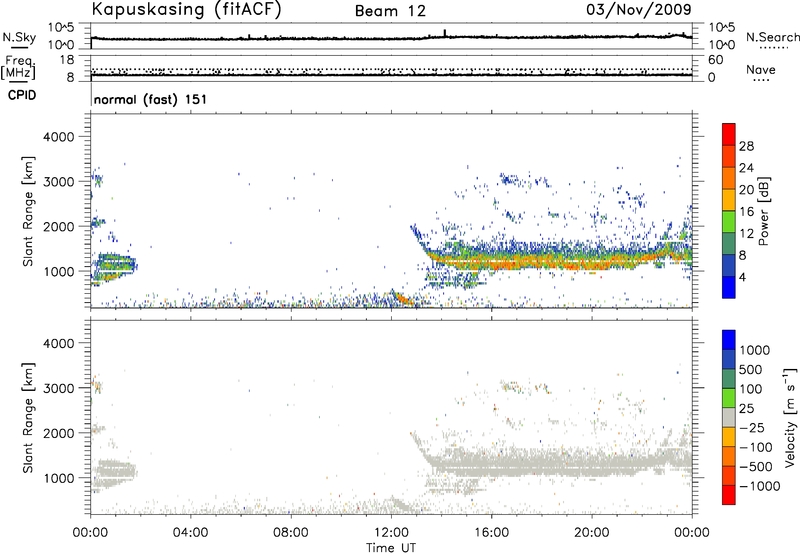This screenshot has height=554, width=800.
Task: Click the "4000" tick of the power panel
Action: pos(59,137)
